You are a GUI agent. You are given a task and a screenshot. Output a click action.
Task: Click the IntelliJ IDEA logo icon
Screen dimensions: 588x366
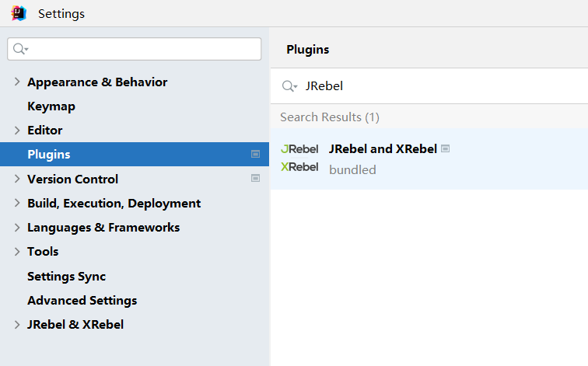19,13
